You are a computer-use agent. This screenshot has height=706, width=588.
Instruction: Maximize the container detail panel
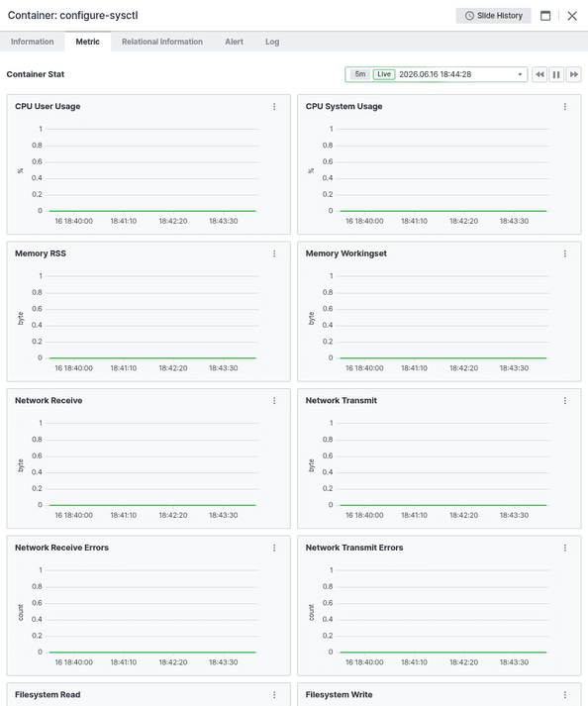tap(545, 16)
